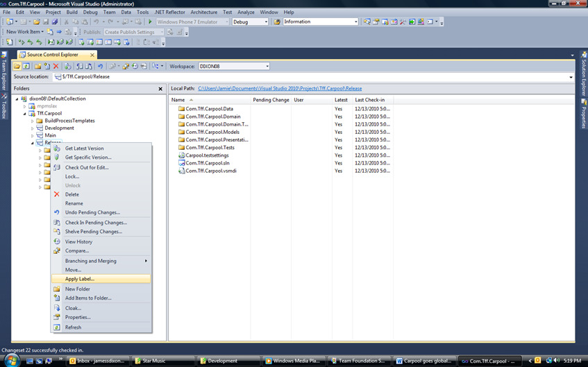The image size is (588, 367).
Task: Open the Properties side tab on right edge
Action: [584, 114]
